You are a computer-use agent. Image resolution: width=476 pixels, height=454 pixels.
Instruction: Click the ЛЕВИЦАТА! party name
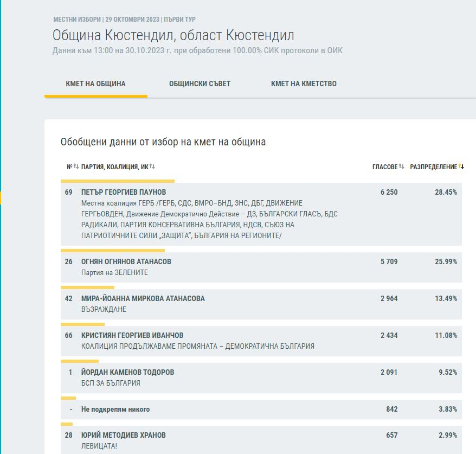pyautogui.click(x=99, y=446)
